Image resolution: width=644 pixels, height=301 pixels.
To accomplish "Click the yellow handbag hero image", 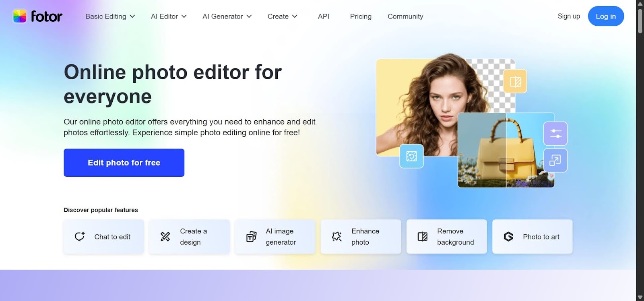I will [506, 150].
